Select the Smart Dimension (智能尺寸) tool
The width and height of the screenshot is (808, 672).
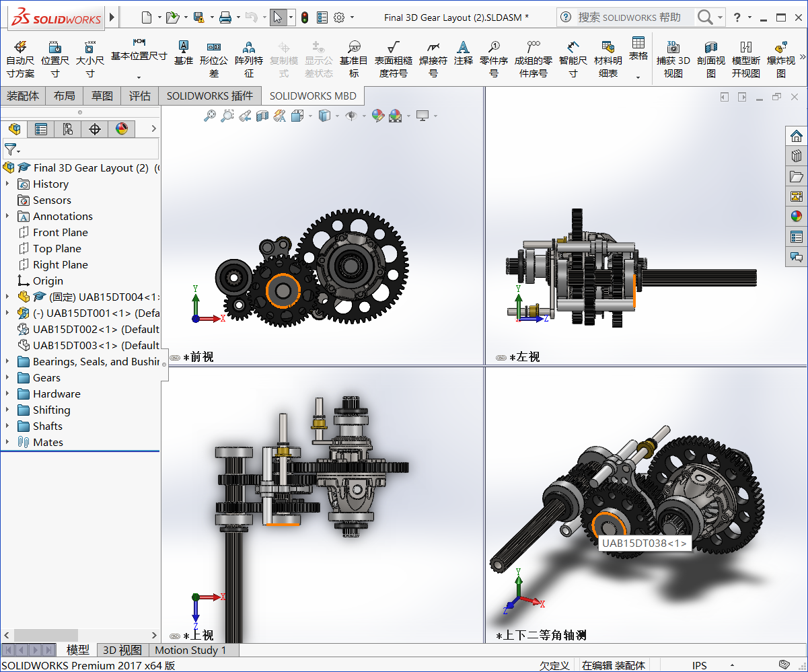[x=573, y=59]
